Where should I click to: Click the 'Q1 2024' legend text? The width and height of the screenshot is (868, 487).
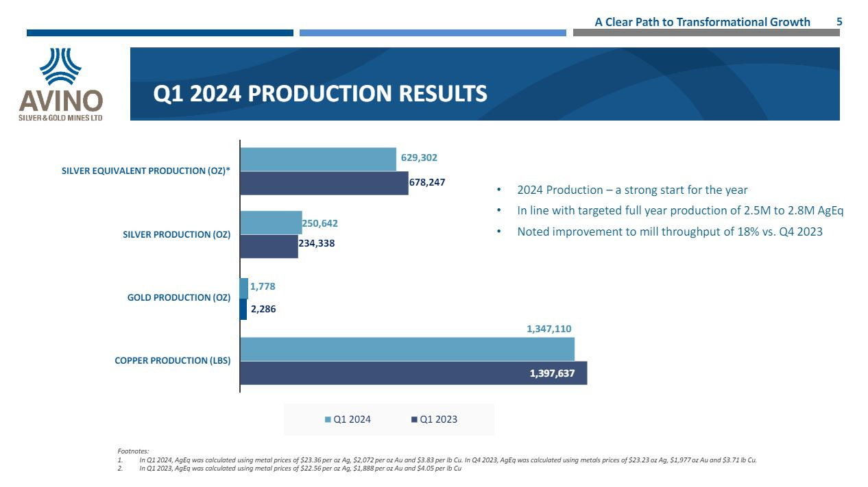[x=352, y=420]
